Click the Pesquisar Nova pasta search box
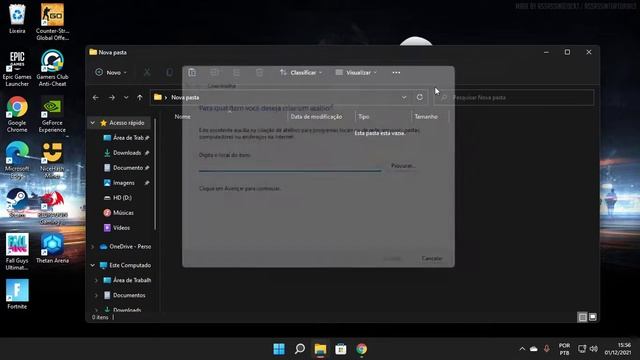640x360 pixels. (x=514, y=98)
